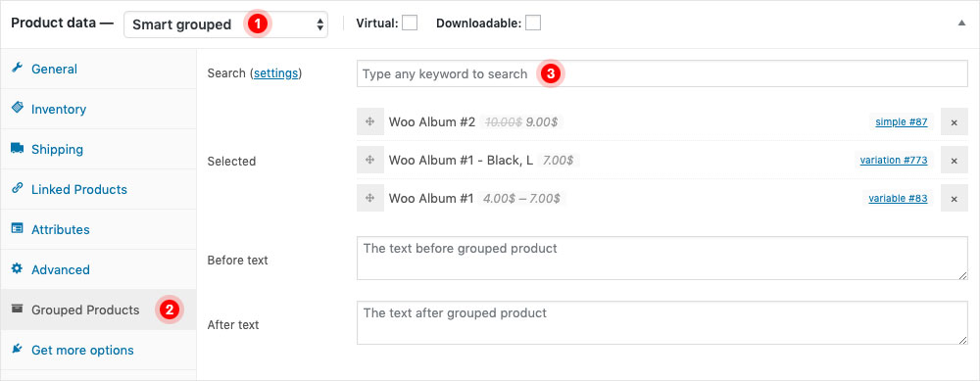Click the wrench icon beside General

tap(17, 69)
